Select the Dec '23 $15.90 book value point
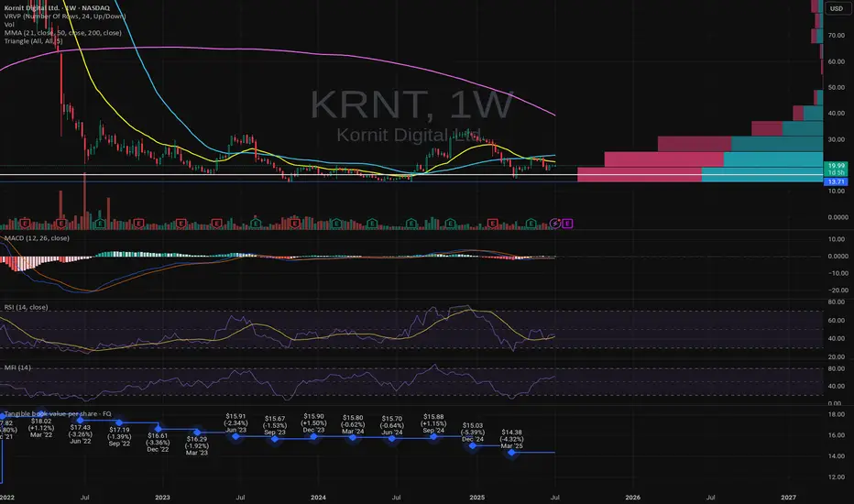 point(313,436)
